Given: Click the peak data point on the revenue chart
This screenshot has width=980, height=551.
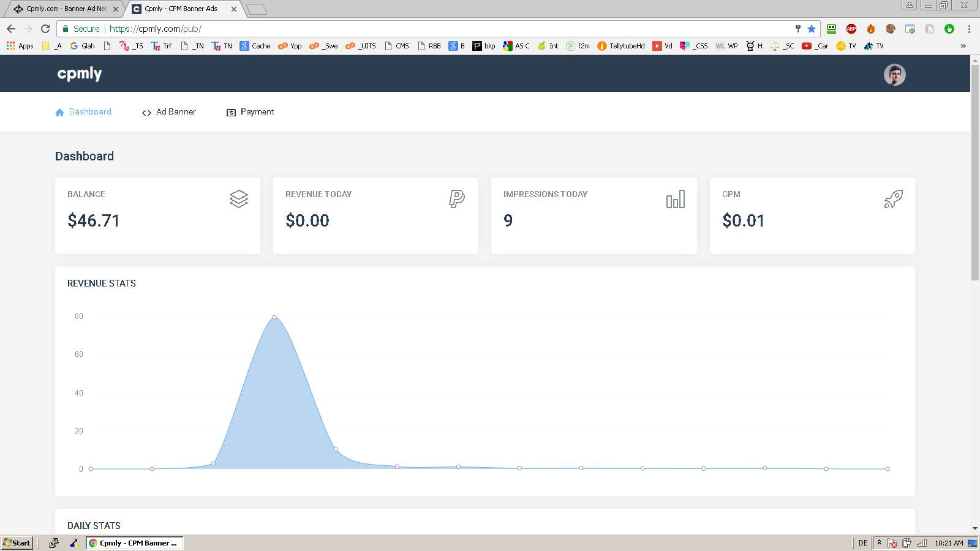Looking at the screenshot, I should click(274, 317).
